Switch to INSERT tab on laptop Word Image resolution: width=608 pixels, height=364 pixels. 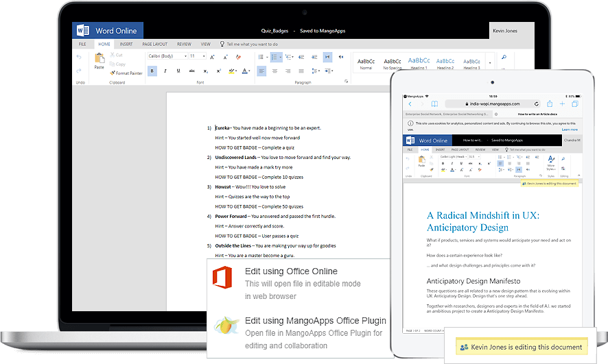click(x=126, y=44)
